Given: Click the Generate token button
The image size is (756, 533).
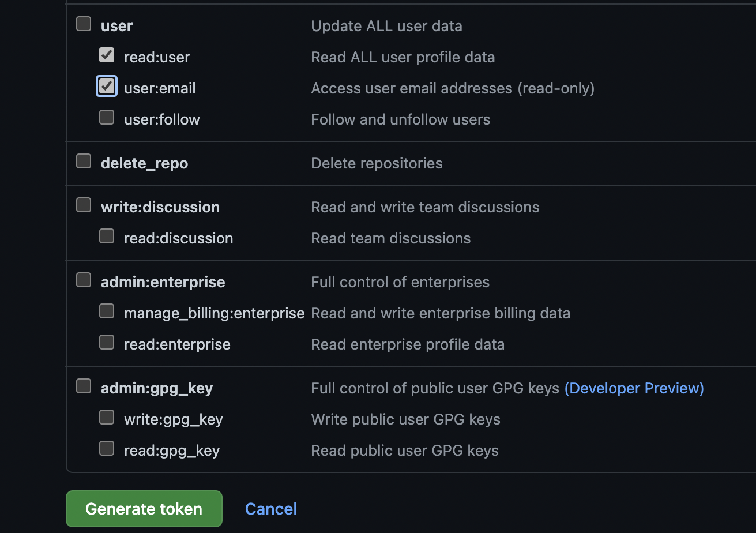Looking at the screenshot, I should coord(144,509).
